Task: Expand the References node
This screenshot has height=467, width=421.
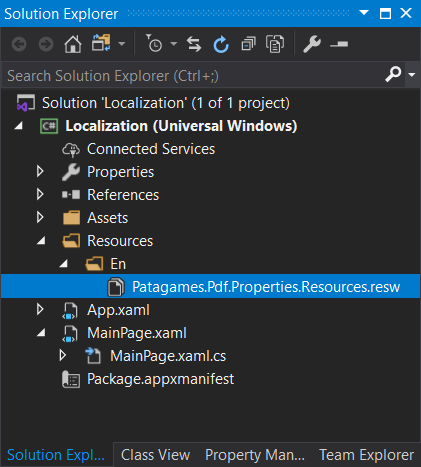Action: point(40,194)
